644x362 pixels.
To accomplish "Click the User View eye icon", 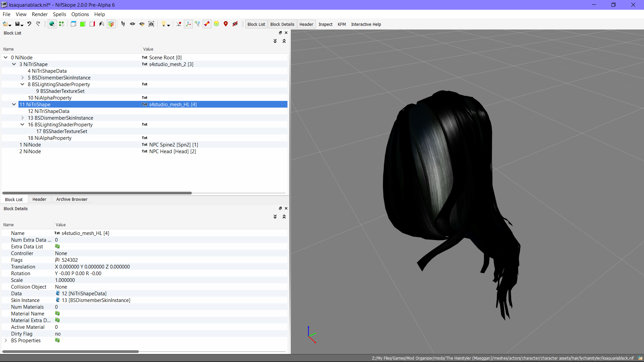I will (132, 24).
